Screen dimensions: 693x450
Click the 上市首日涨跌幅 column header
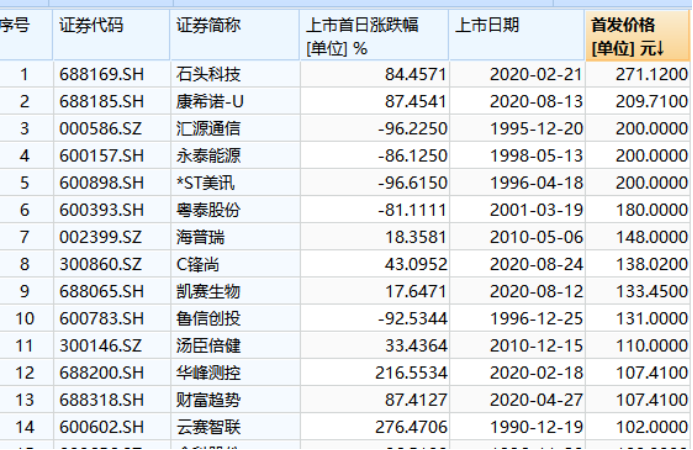(x=374, y=35)
